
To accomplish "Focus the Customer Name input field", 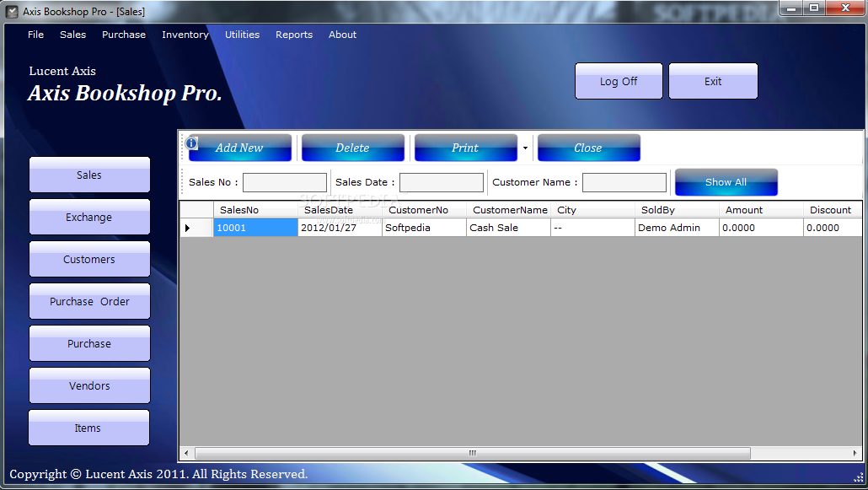I will coord(624,182).
